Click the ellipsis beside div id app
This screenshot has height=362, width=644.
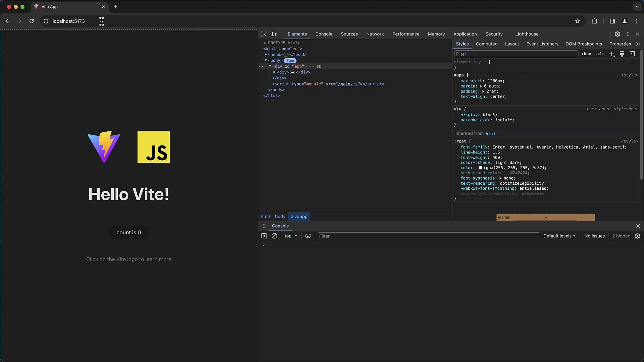coord(261,66)
